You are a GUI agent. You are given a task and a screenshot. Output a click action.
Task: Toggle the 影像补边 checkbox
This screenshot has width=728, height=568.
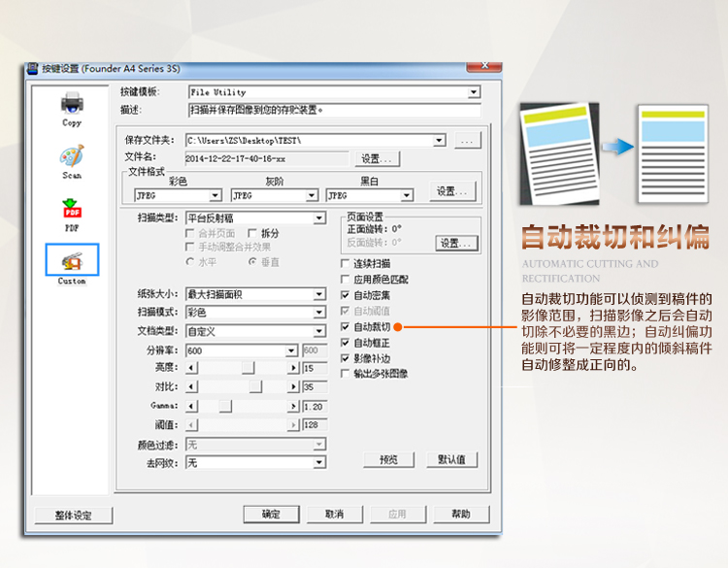(x=346, y=358)
